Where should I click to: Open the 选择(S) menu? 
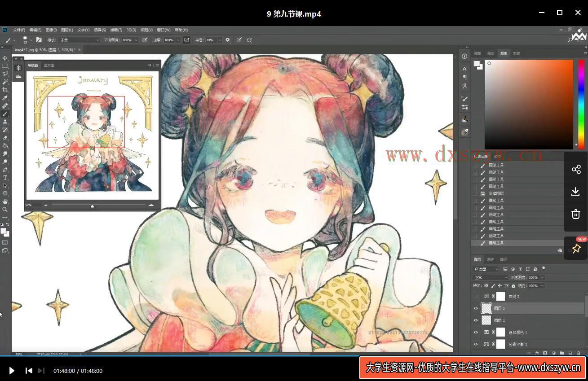tap(100, 30)
